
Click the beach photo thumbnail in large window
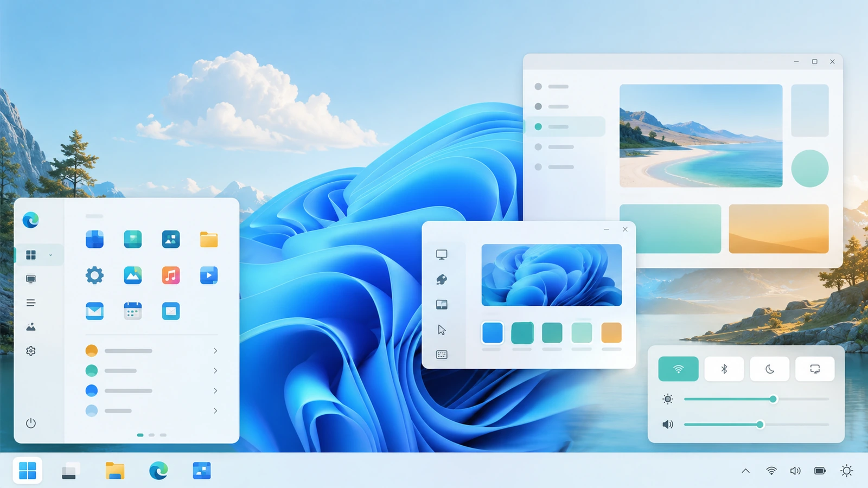[701, 136]
